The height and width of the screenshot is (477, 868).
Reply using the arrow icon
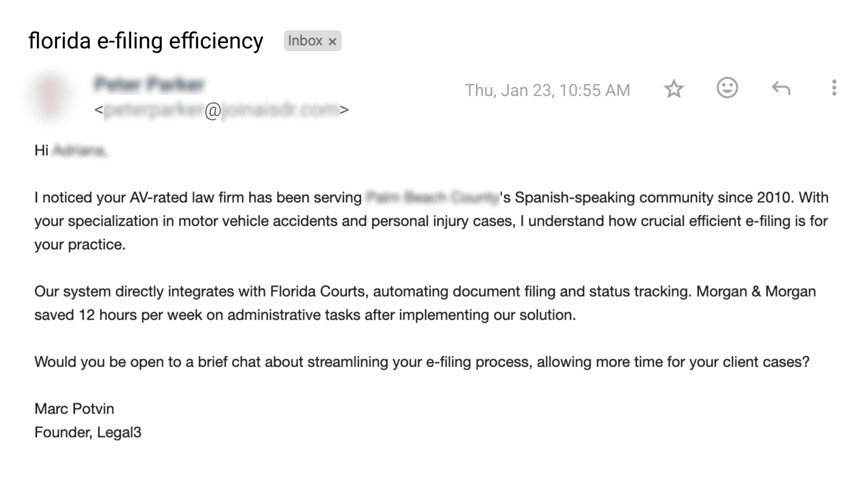781,88
